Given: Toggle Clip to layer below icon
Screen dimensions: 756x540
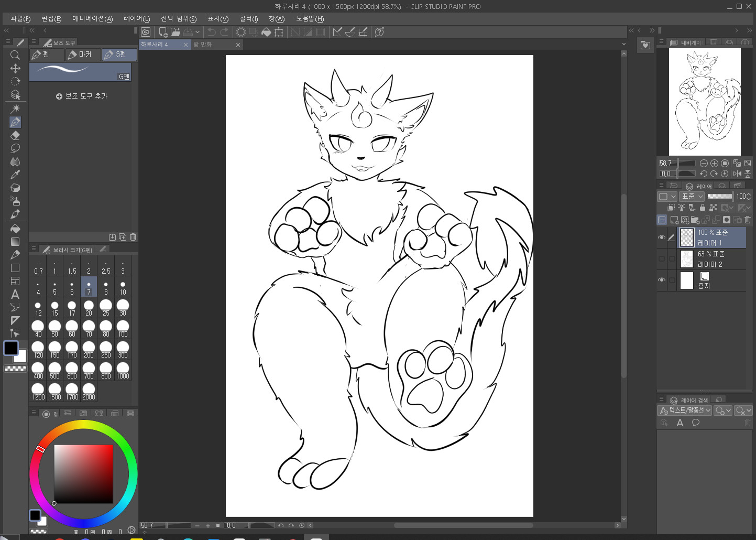Looking at the screenshot, I should tap(671, 208).
